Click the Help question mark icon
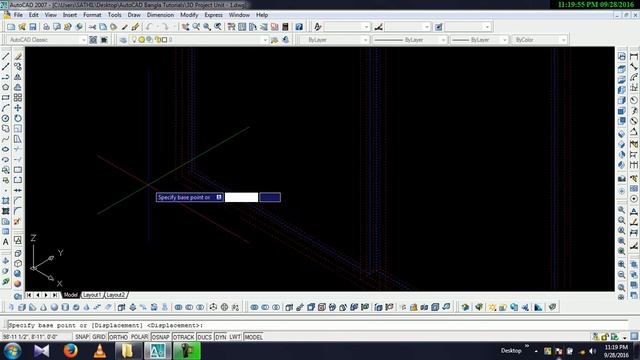The width and height of the screenshot is (640, 360). point(299,27)
